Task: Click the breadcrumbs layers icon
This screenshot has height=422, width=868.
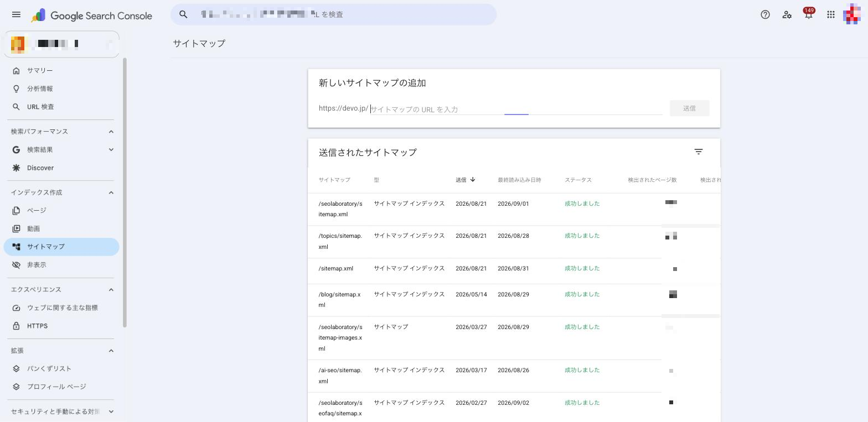Action: [x=16, y=369]
